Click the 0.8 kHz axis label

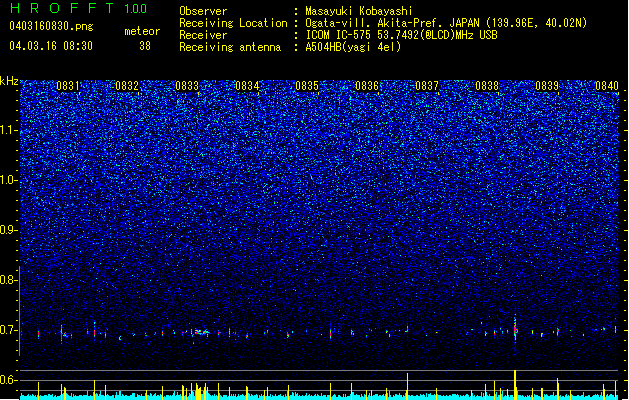click(9, 280)
